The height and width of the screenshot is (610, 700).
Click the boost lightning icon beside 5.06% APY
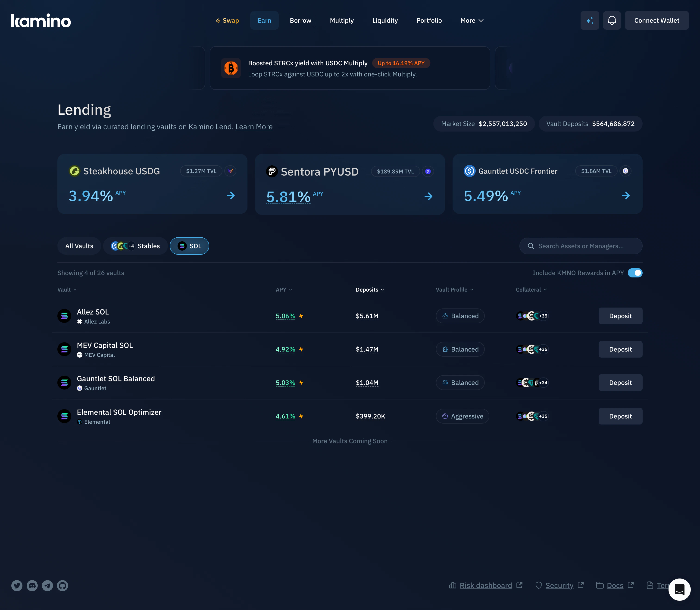tap(301, 316)
